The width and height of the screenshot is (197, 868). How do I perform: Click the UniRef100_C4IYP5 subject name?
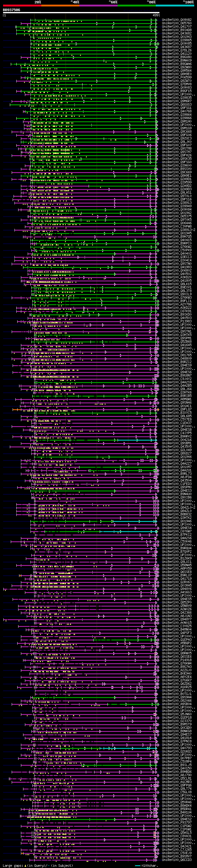(x=177, y=433)
